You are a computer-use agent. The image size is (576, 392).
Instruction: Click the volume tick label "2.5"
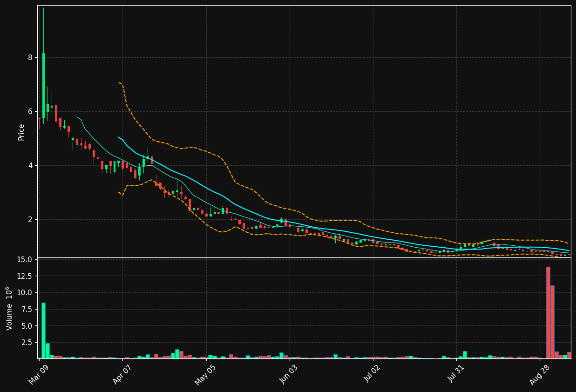(27, 343)
